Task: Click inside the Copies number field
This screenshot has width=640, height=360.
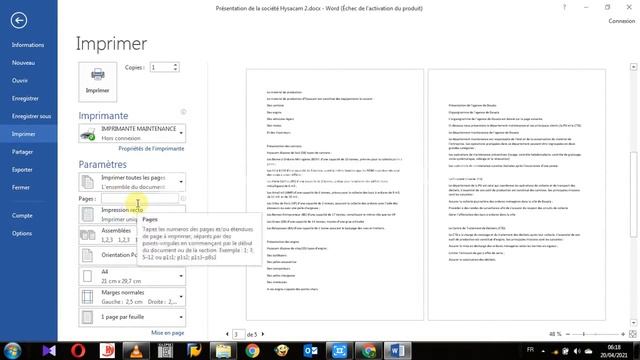Action: point(161,67)
